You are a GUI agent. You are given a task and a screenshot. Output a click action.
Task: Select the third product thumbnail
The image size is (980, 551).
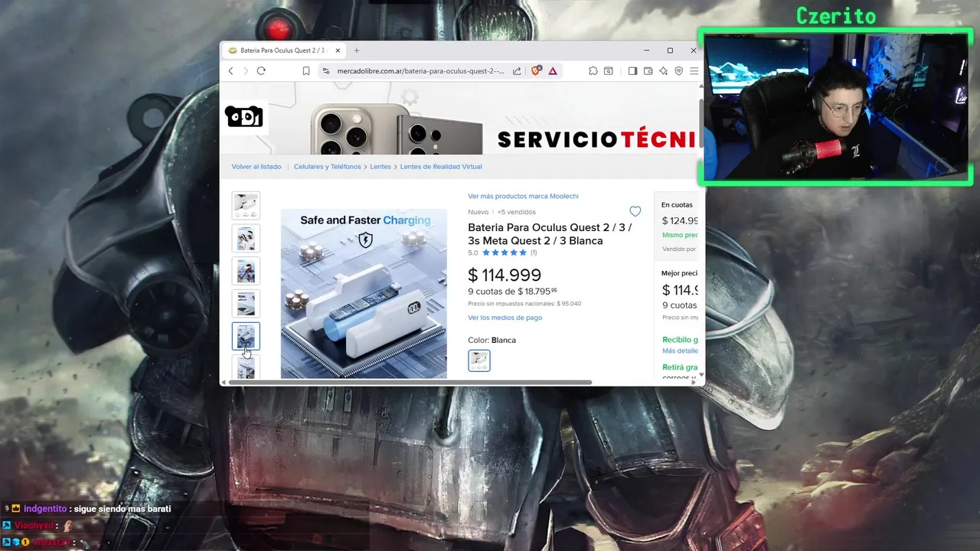point(246,271)
